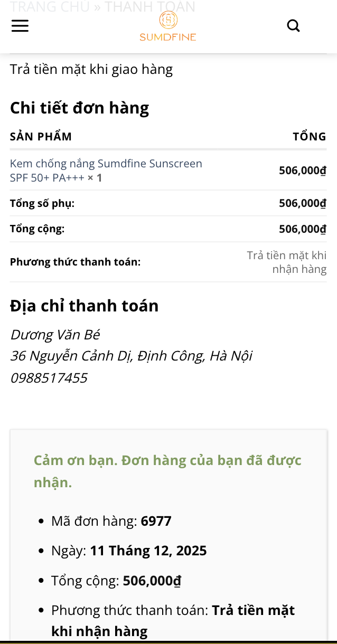Screen dimensions: 337x644
Task: Click the Tổng cộng total amount 506,000đ
Action: point(302,229)
